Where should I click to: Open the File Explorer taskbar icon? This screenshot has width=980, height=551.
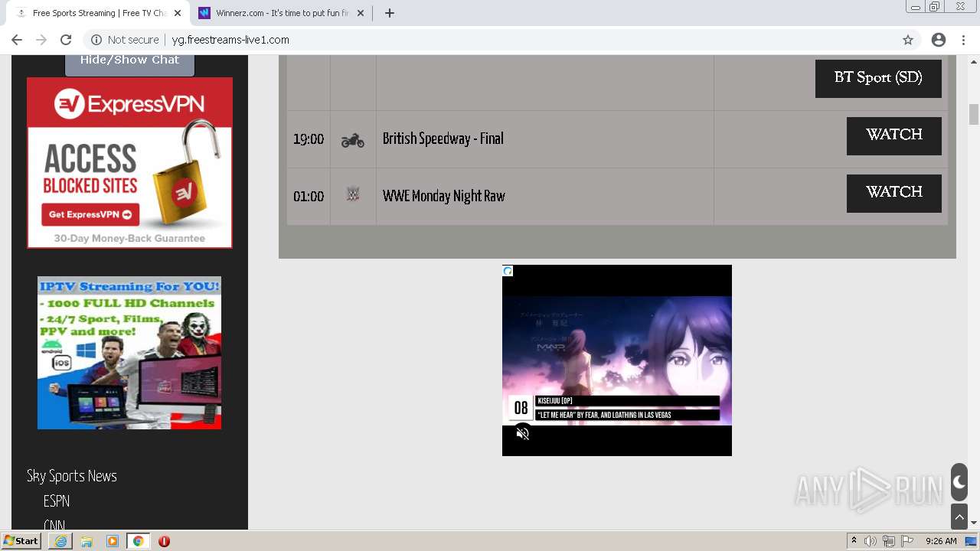(87, 541)
